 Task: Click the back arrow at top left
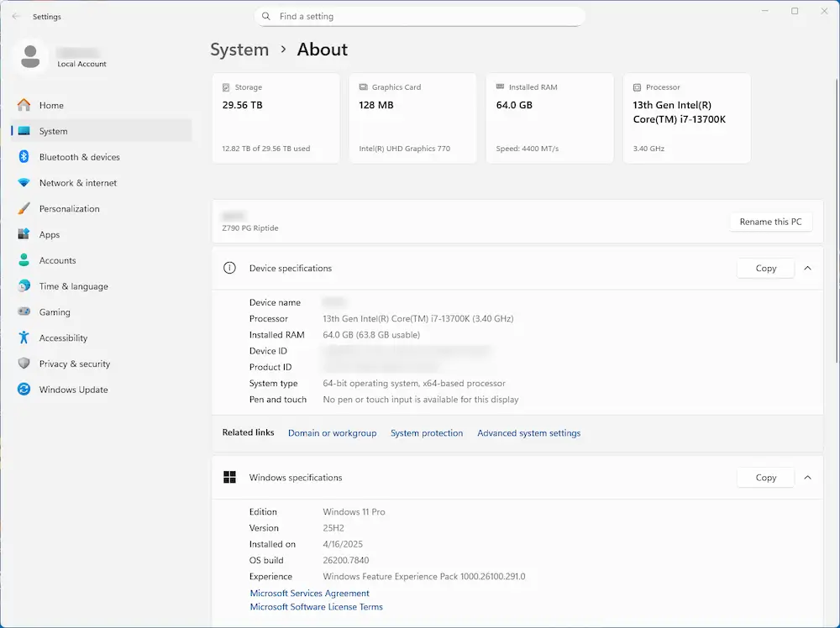pyautogui.click(x=16, y=16)
